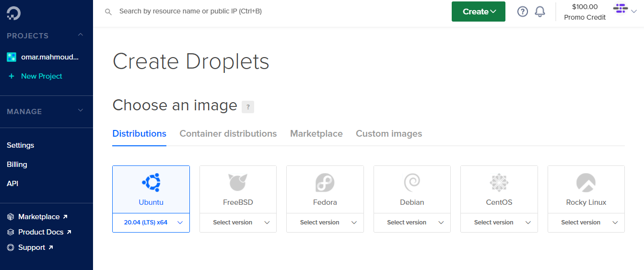Switch to the Custom images tab
Viewport: 644px width, 270px height.
coord(389,134)
